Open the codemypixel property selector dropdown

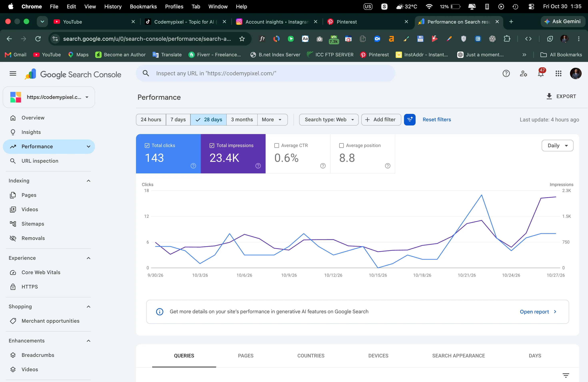pos(49,97)
